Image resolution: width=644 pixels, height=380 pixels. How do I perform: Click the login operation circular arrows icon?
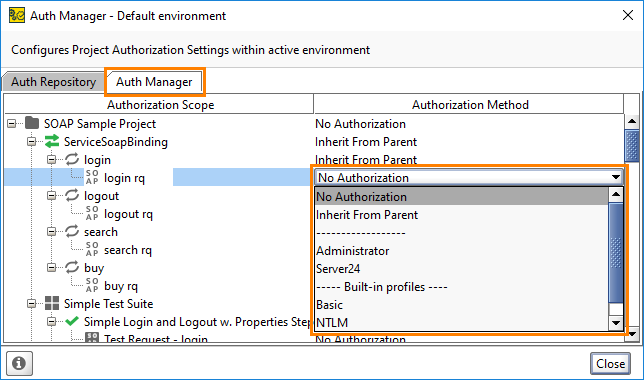pyautogui.click(x=72, y=159)
